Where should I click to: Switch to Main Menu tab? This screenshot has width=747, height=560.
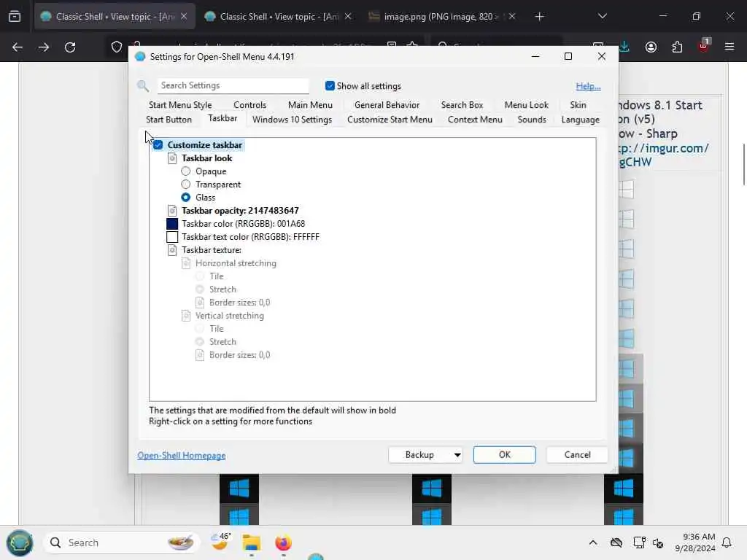coord(310,105)
